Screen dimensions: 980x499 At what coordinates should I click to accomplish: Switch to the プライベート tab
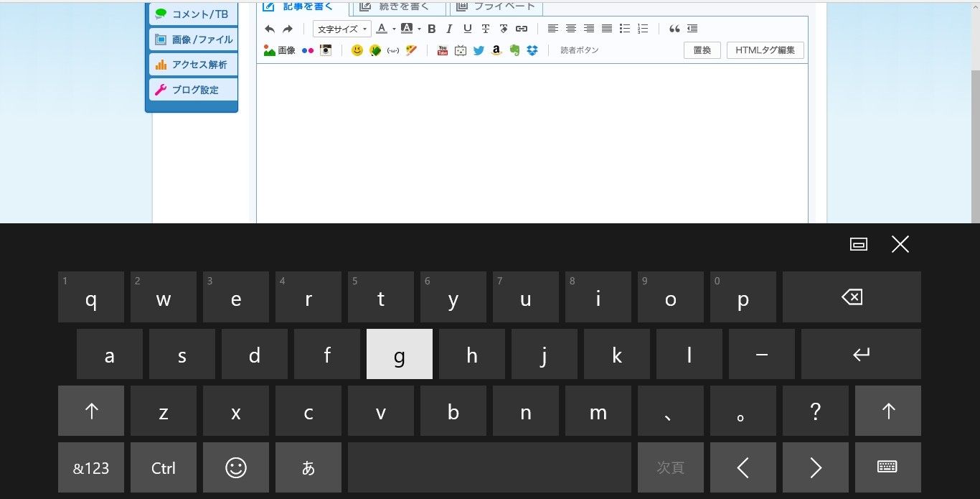tap(496, 7)
